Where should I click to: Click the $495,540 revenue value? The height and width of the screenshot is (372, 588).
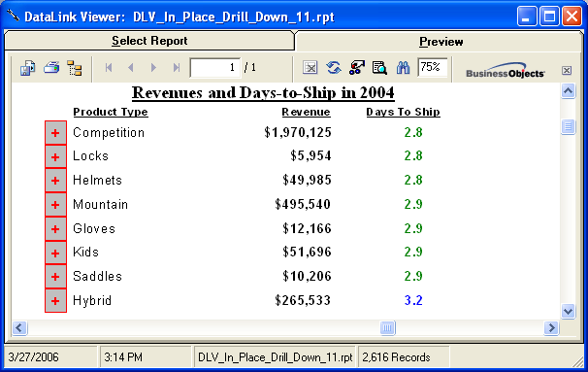tap(303, 204)
